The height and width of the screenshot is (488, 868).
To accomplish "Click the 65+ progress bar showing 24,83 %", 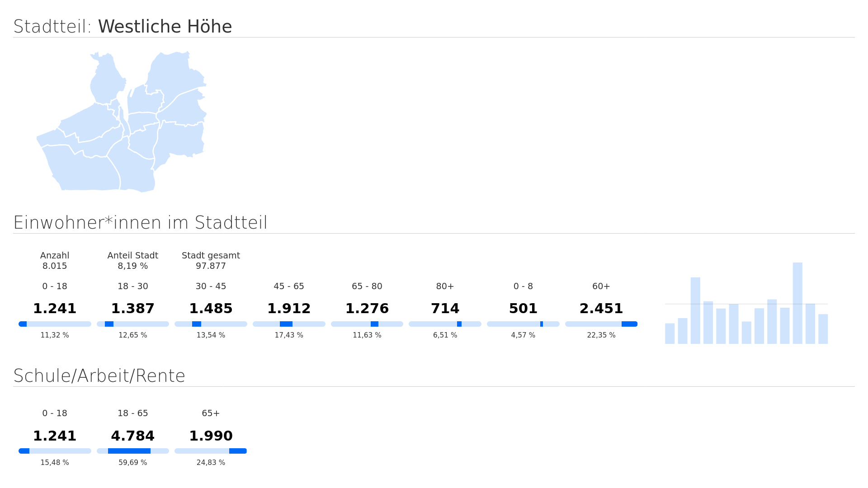I will (211, 451).
